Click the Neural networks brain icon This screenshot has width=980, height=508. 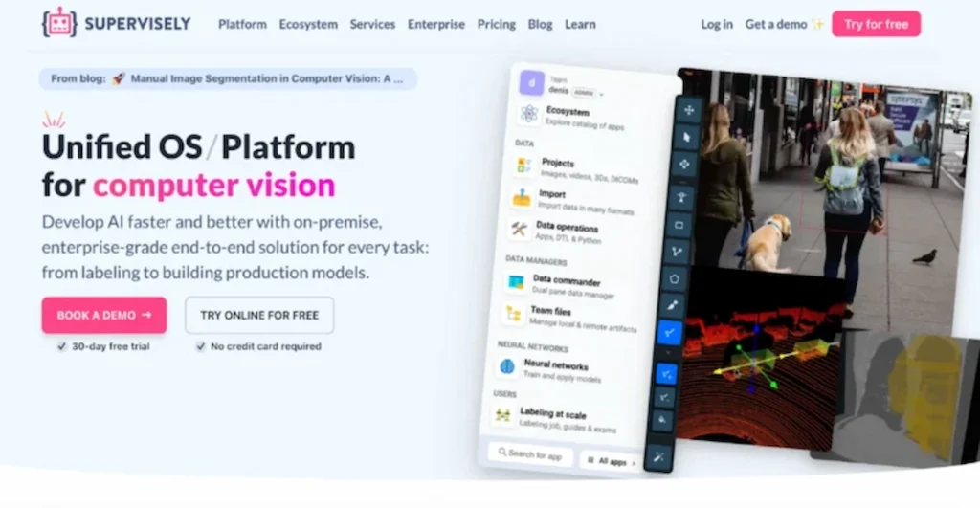click(507, 366)
